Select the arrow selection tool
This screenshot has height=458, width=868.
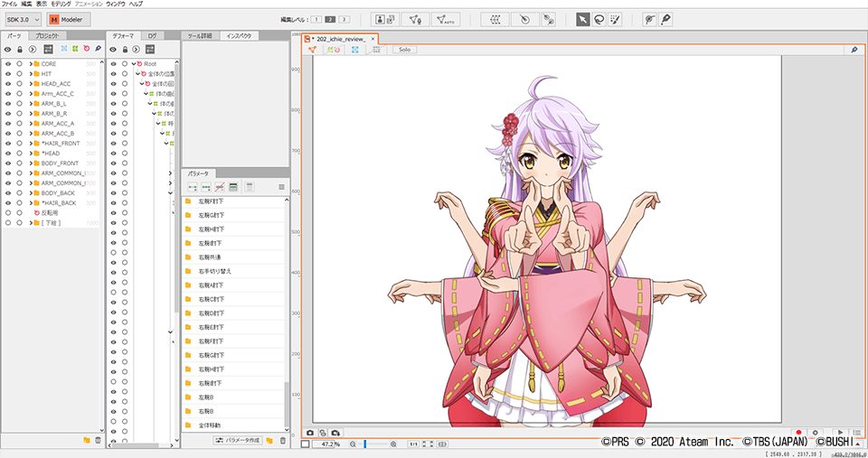pos(582,19)
